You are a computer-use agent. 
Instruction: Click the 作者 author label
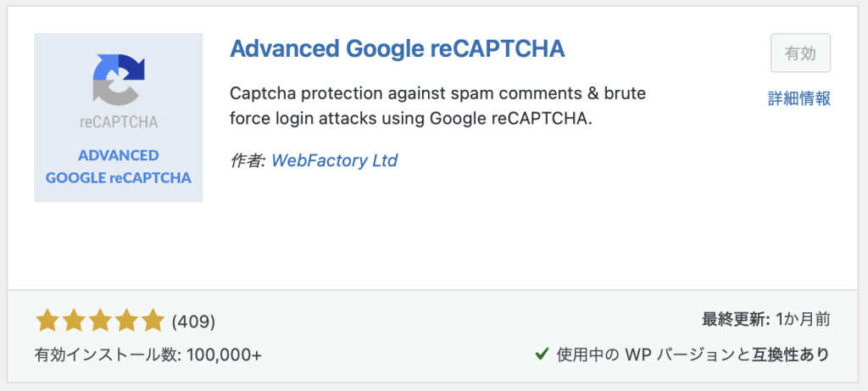[247, 160]
